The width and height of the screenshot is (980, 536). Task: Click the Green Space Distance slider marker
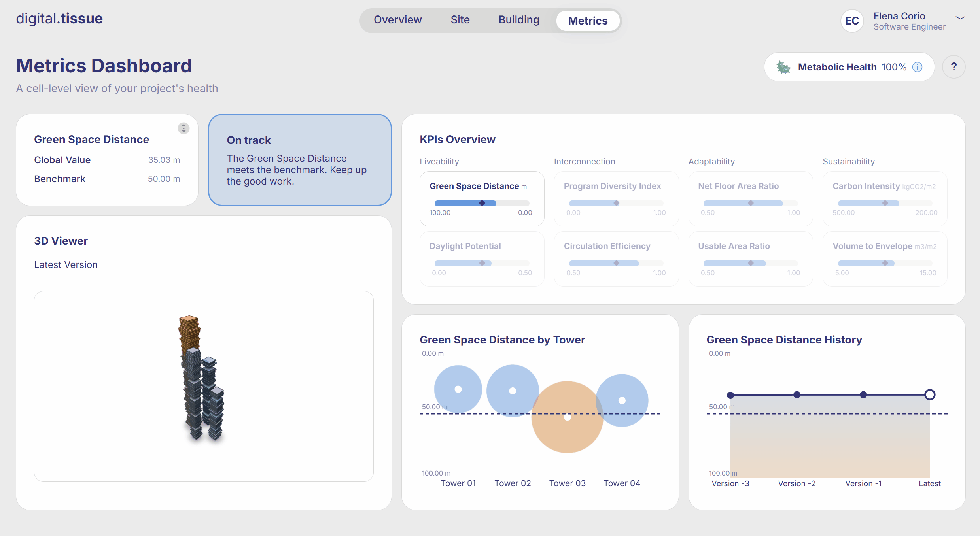(x=482, y=203)
